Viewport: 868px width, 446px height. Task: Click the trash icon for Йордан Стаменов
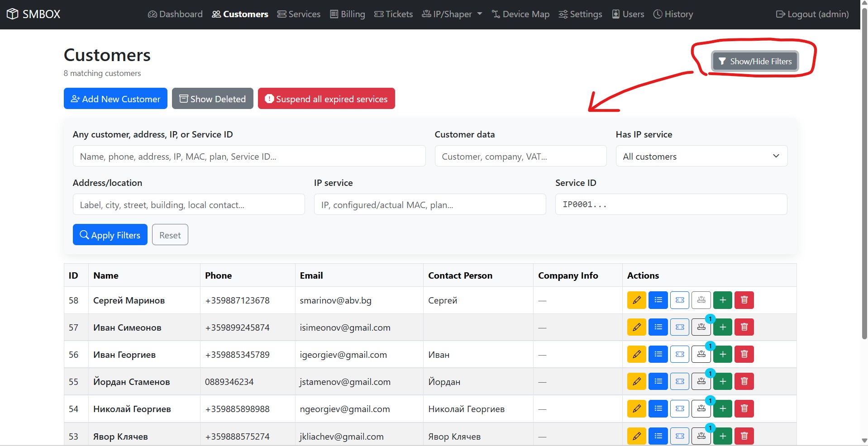744,381
